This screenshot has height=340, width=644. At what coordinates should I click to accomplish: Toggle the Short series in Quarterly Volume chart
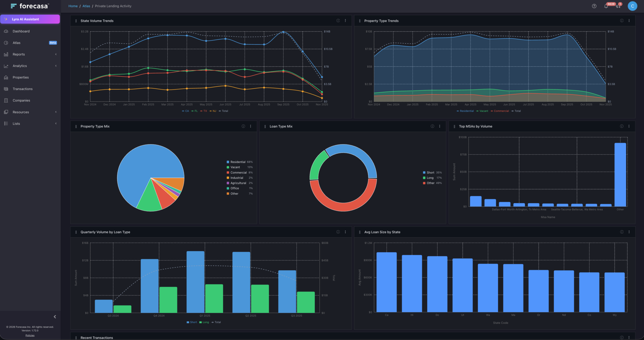(x=191, y=322)
